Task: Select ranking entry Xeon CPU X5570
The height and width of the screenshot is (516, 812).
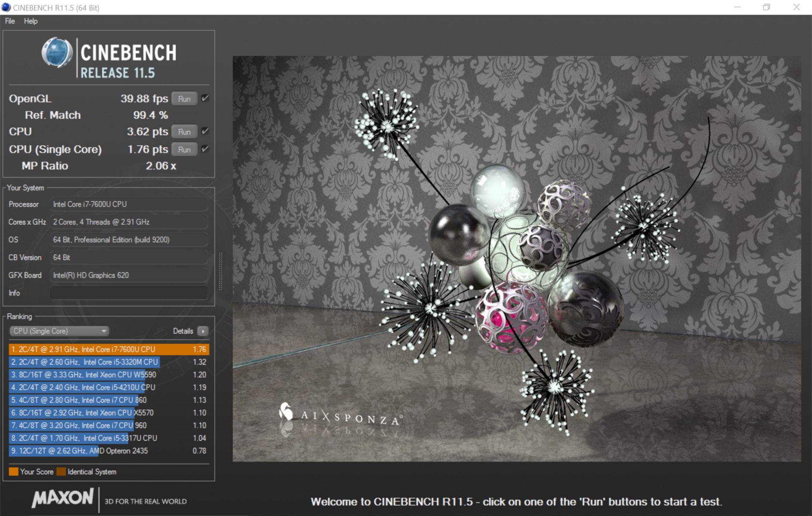Action: (109, 413)
